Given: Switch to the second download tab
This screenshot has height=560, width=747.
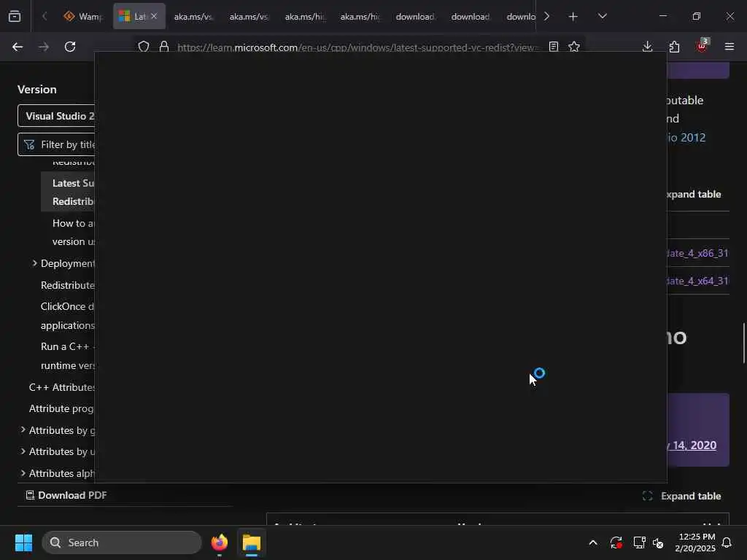Looking at the screenshot, I should [471, 16].
